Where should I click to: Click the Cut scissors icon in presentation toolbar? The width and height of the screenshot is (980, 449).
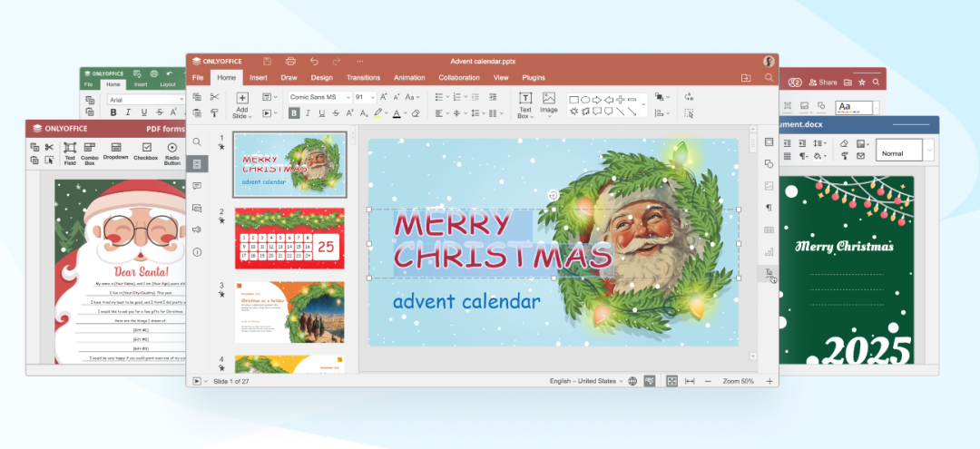(x=214, y=97)
